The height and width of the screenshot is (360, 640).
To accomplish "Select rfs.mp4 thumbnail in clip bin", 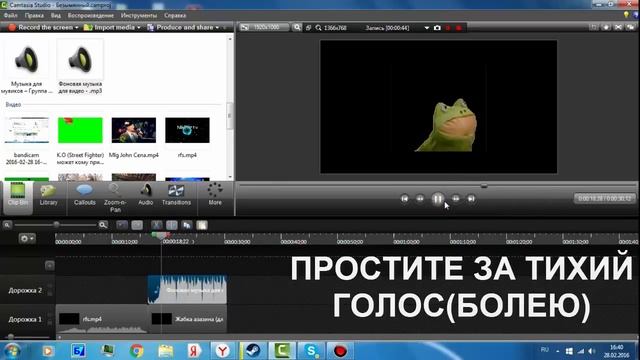I will tap(187, 130).
